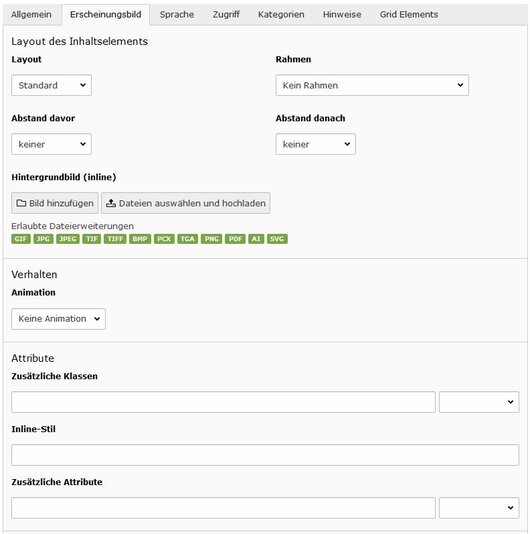Screen dimensions: 530x534
Task: Click Dateien auswählen und hochladen button
Action: pyautogui.click(x=186, y=203)
